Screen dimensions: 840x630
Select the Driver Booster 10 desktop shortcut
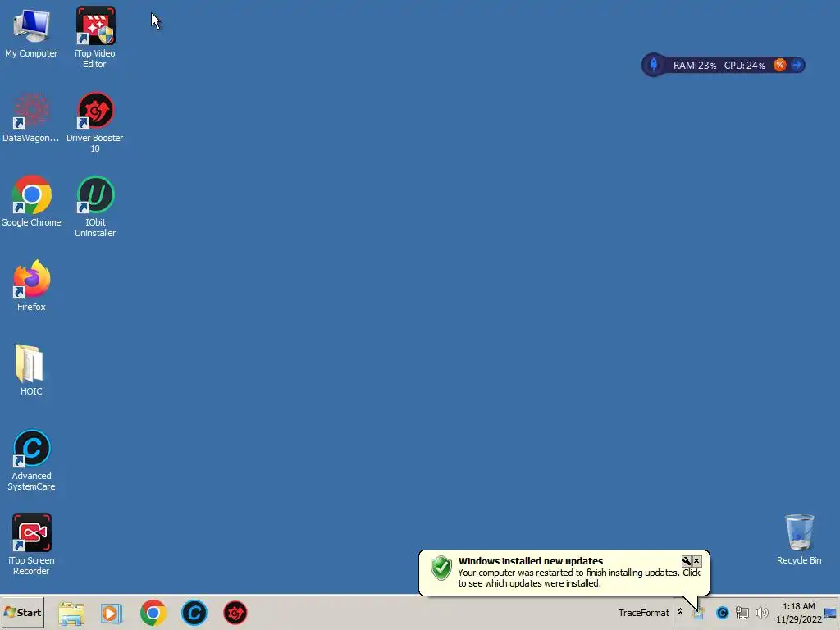(x=95, y=122)
